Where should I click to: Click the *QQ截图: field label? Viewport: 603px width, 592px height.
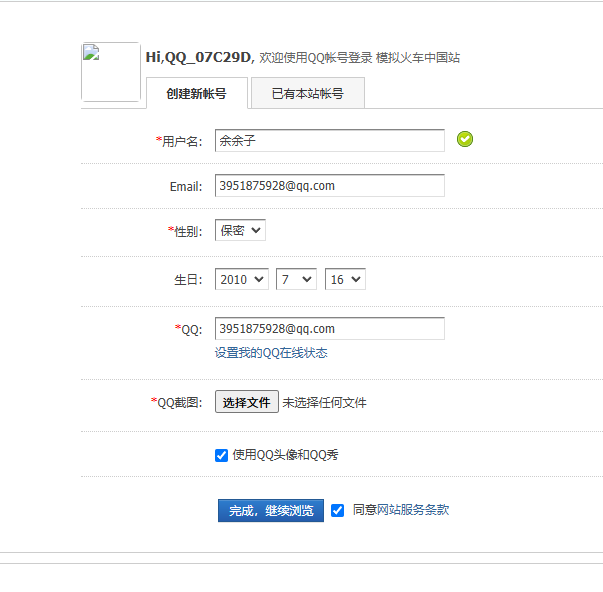coord(177,402)
